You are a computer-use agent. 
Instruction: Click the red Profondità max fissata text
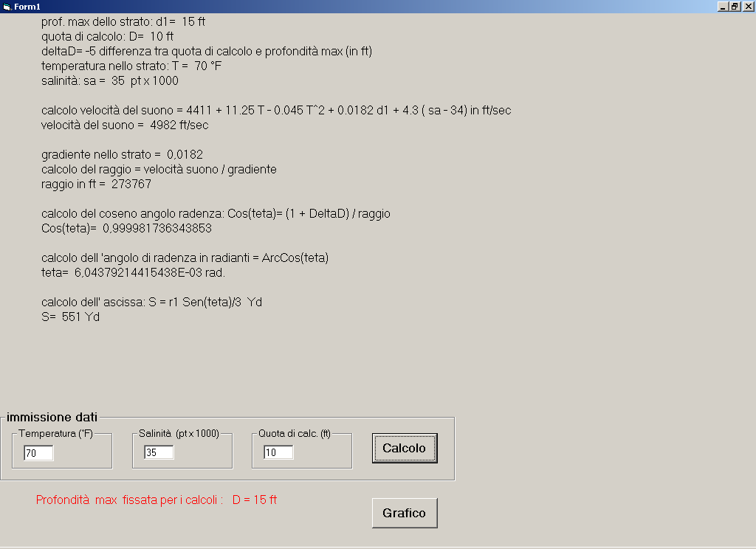point(157,500)
